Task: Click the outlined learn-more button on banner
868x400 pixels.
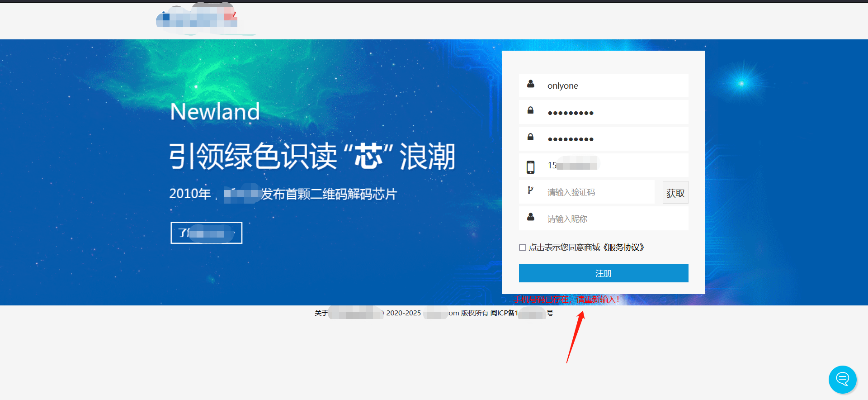Action: point(207,233)
